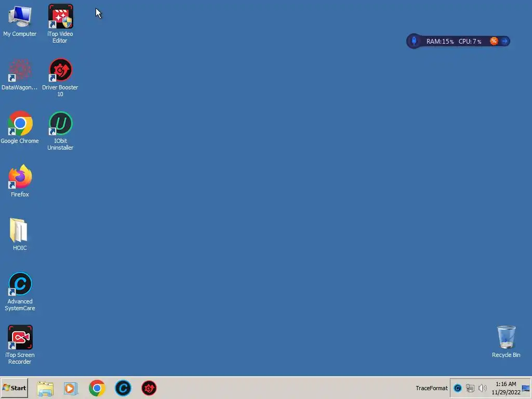Open My Computer desktop icon
This screenshot has width=532, height=399.
20,21
